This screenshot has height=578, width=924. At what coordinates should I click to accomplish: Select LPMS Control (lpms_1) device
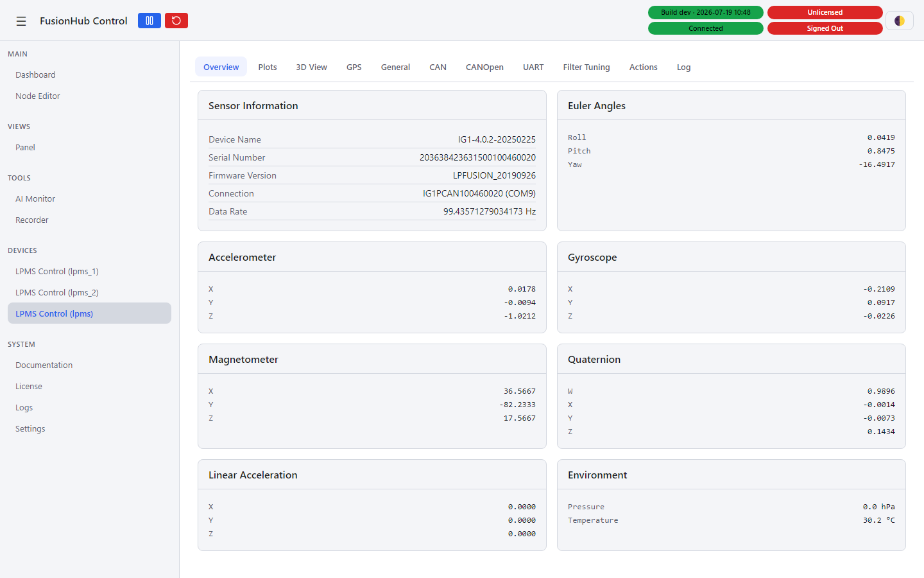[x=89, y=272]
